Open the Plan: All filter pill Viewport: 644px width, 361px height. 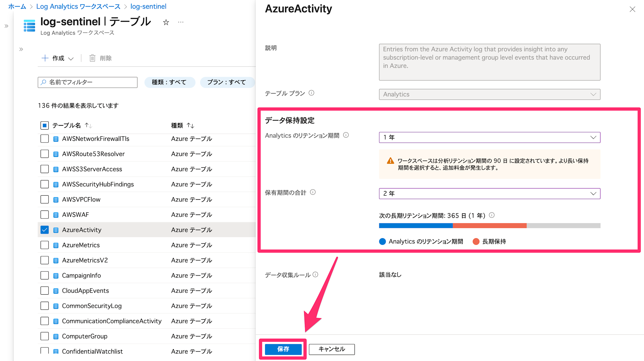coord(227,82)
